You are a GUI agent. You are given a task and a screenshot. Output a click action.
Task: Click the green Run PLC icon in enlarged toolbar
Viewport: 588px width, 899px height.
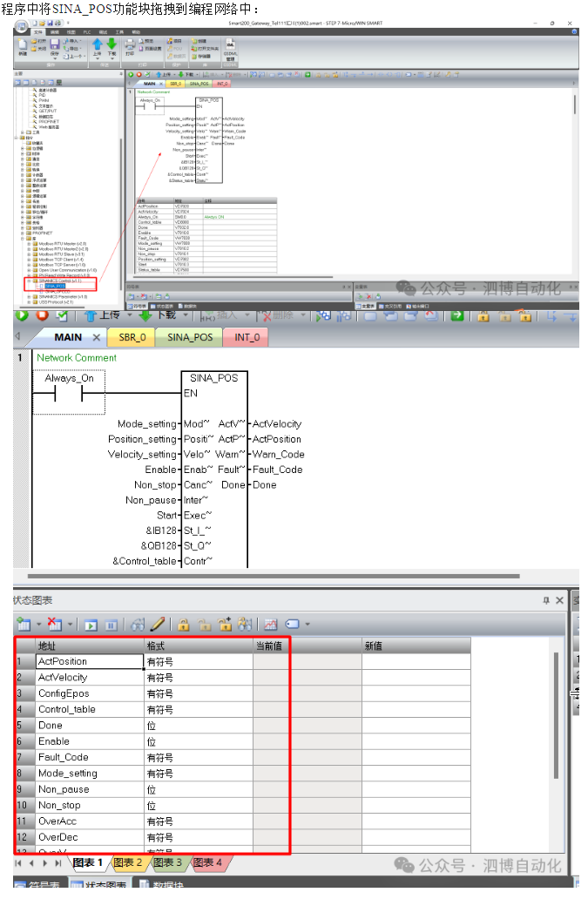click(22, 316)
